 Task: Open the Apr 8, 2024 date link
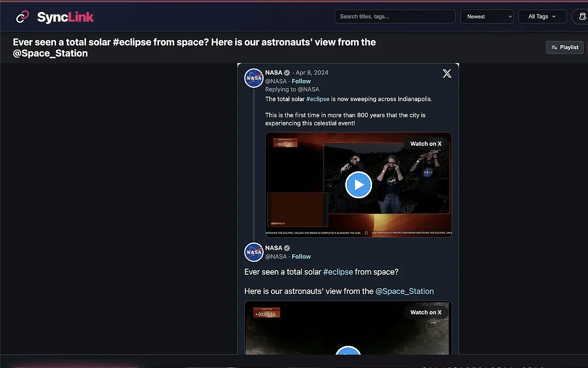pyautogui.click(x=312, y=73)
